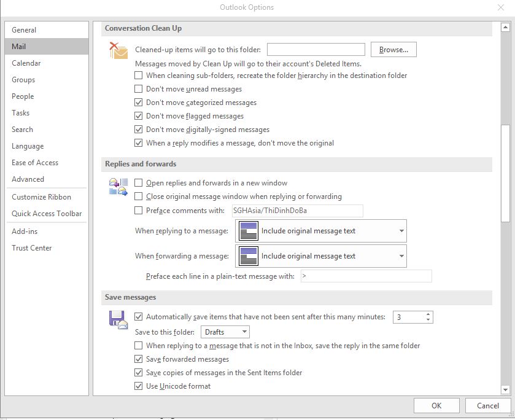Viewport: 515px width, 420px height.
Task: Open Search options
Action: pyautogui.click(x=47, y=130)
